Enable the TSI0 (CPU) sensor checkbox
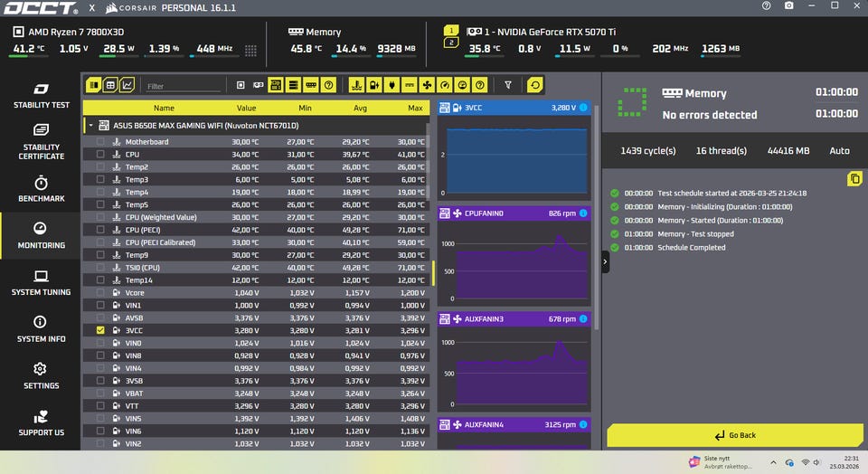Viewport: 868px width, 474px height. pyautogui.click(x=100, y=268)
